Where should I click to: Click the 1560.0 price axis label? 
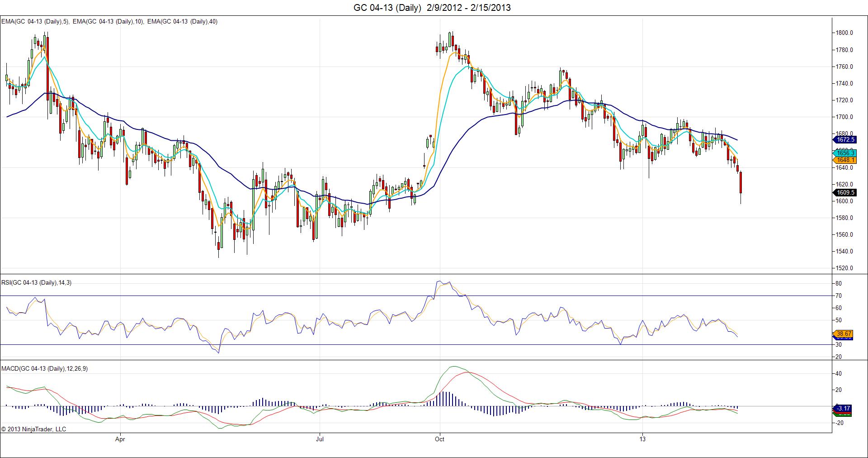click(844, 234)
